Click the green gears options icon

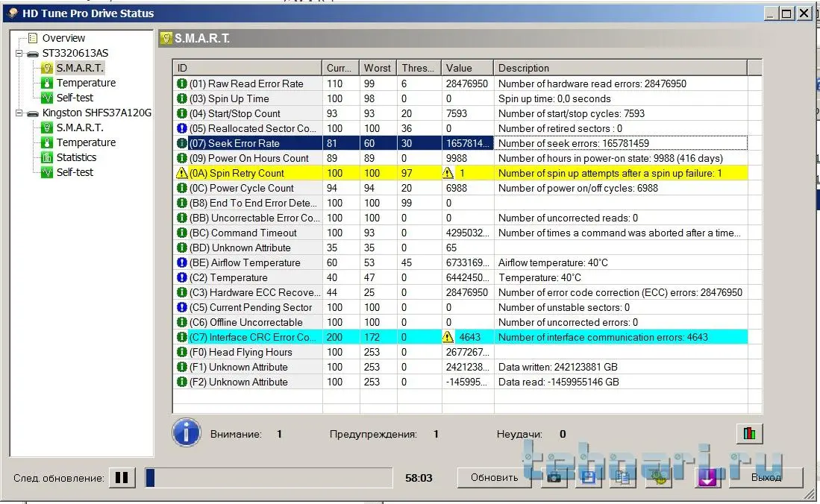[658, 477]
